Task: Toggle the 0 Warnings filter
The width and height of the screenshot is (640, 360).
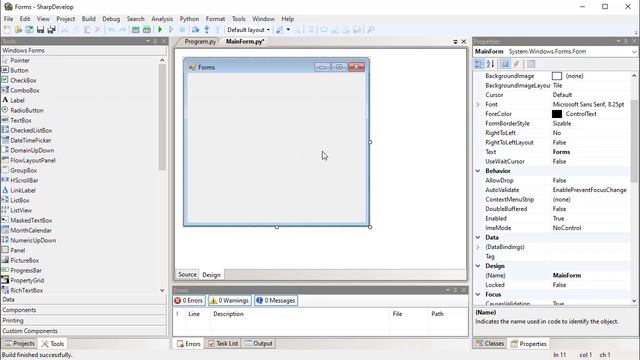Action: pos(229,300)
